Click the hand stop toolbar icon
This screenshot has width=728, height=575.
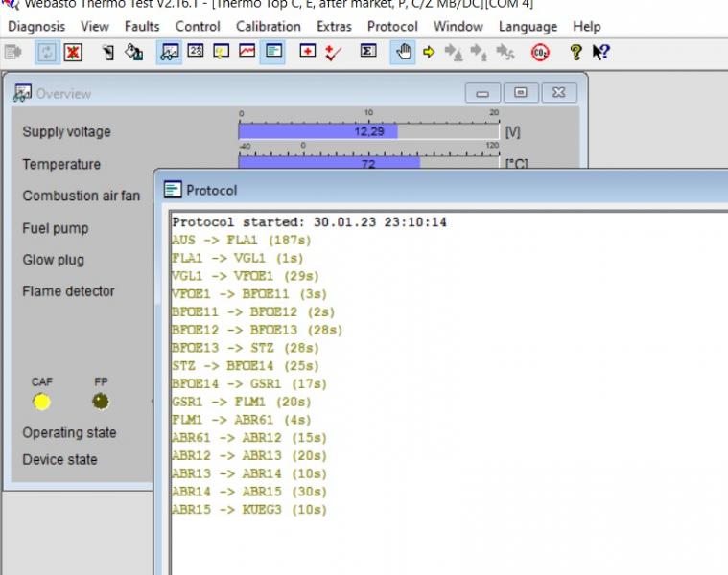(403, 52)
